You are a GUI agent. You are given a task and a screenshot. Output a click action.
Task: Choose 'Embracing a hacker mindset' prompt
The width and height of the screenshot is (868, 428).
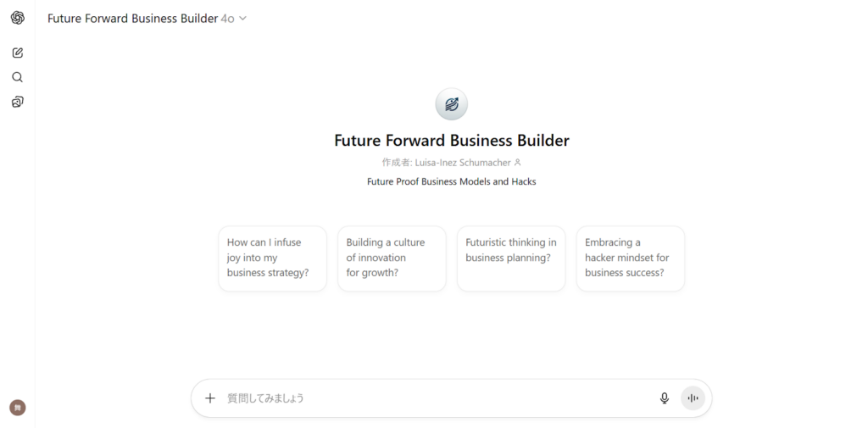tap(631, 258)
